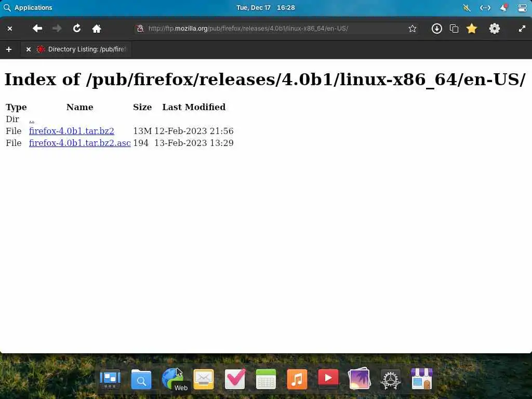
Task: Click the Web browser dock icon
Action: pyautogui.click(x=172, y=378)
